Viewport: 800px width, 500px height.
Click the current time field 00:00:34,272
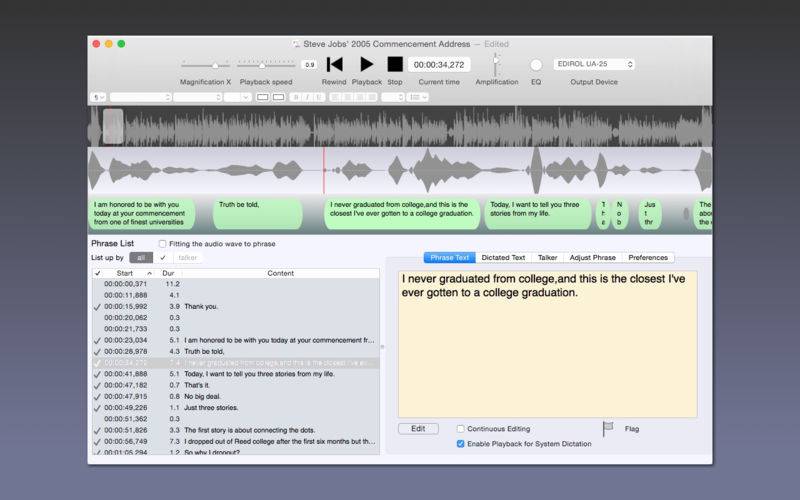(439, 65)
